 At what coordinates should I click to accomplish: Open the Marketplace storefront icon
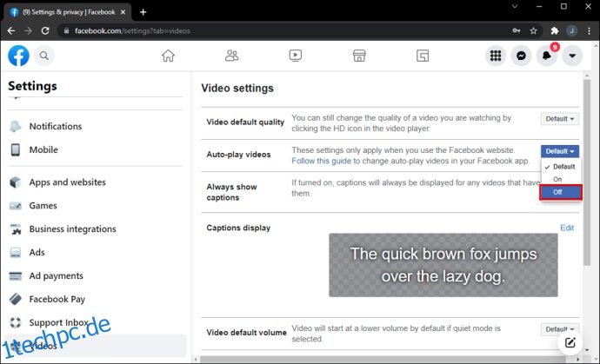tap(359, 56)
